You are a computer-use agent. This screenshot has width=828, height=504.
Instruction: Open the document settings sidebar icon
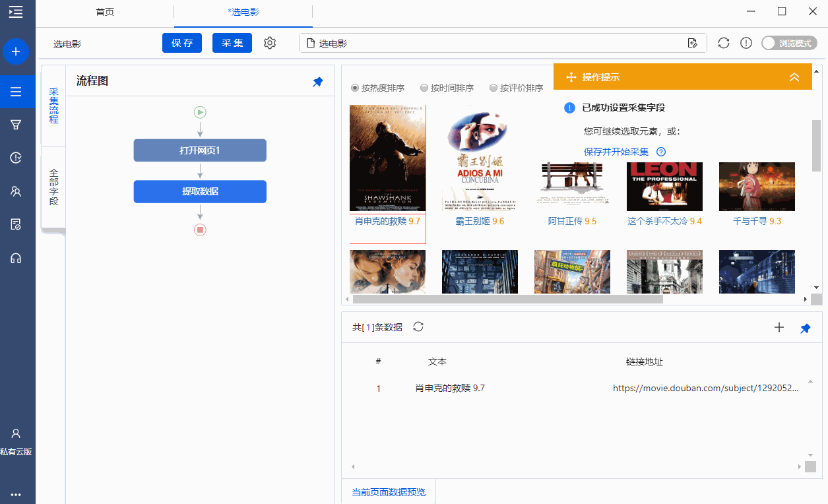pos(16,224)
